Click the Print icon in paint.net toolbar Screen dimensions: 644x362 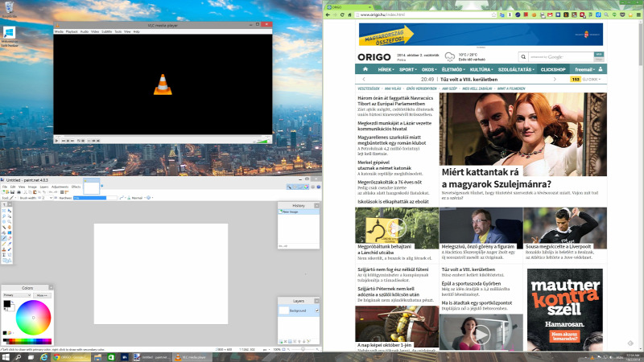tap(19, 192)
